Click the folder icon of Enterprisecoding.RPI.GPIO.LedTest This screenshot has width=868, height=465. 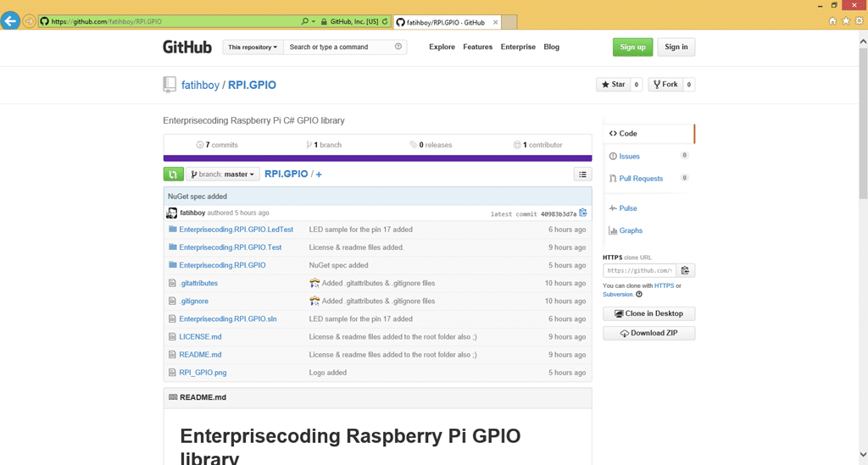pyautogui.click(x=173, y=229)
